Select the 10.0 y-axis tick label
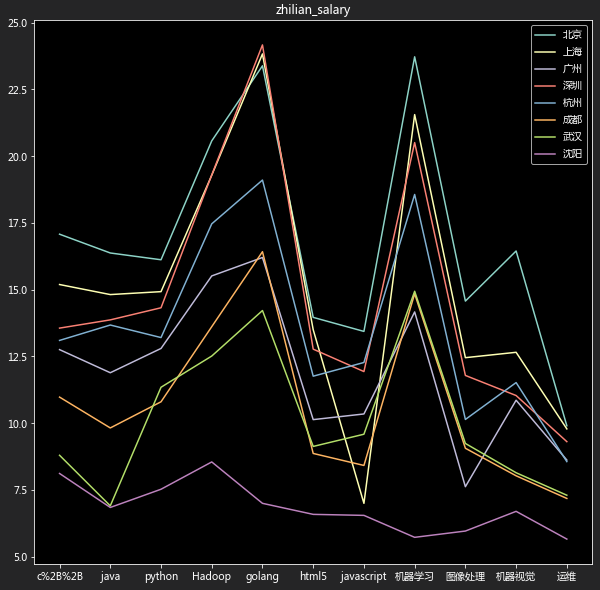 tap(18, 424)
